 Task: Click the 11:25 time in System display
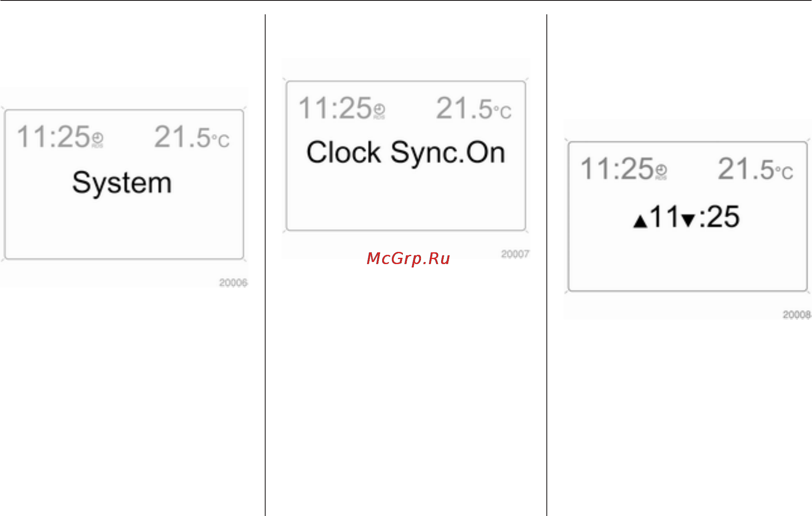pos(53,137)
